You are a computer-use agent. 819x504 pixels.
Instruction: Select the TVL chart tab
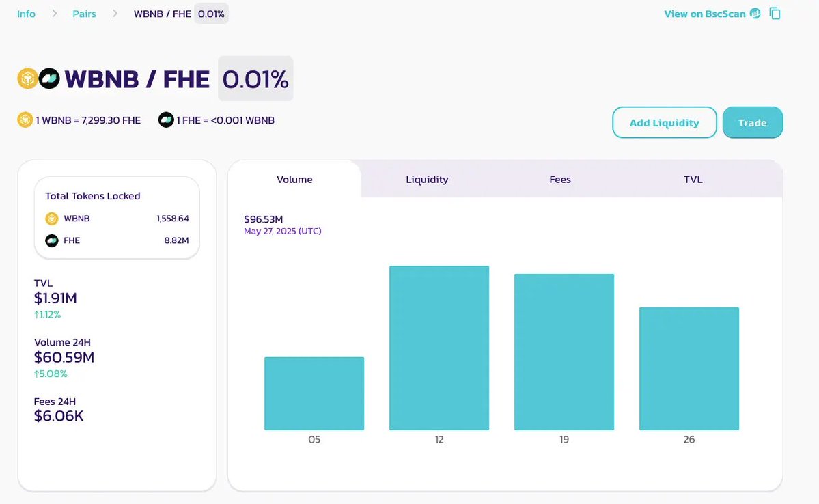[693, 179]
